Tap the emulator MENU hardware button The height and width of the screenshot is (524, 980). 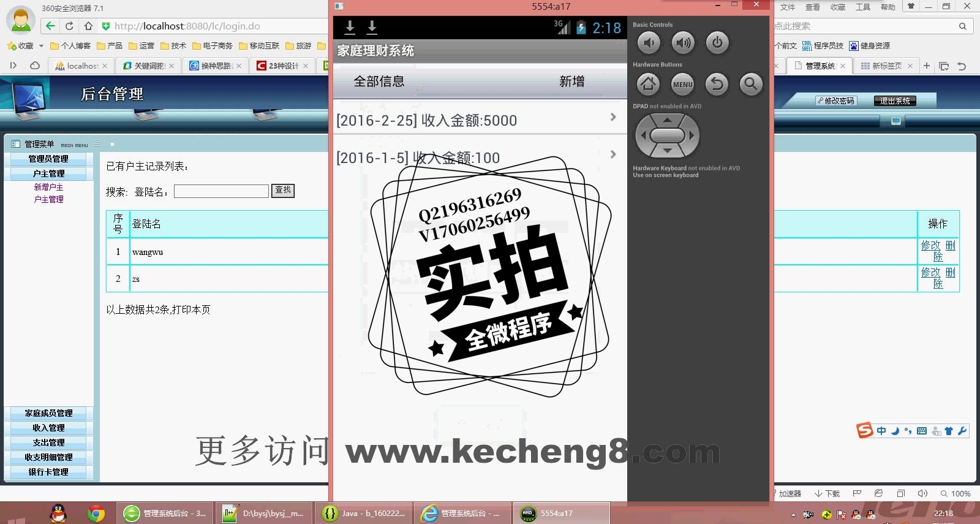point(682,84)
